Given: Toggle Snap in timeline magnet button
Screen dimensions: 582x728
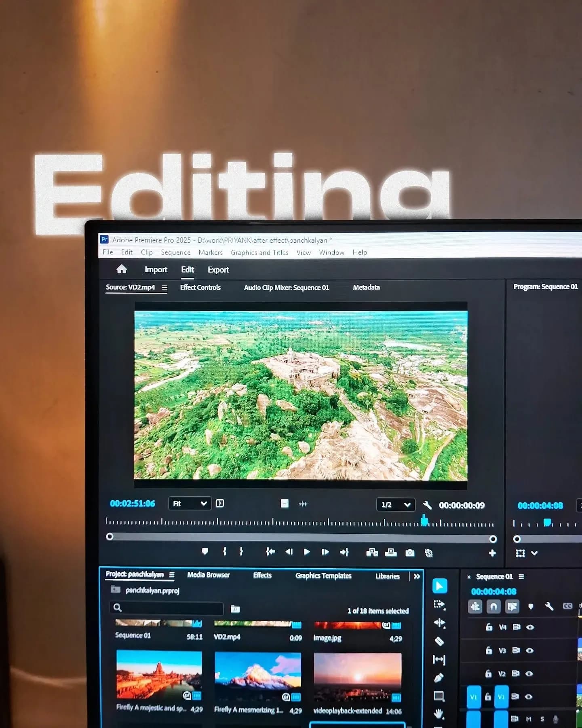Looking at the screenshot, I should (493, 606).
